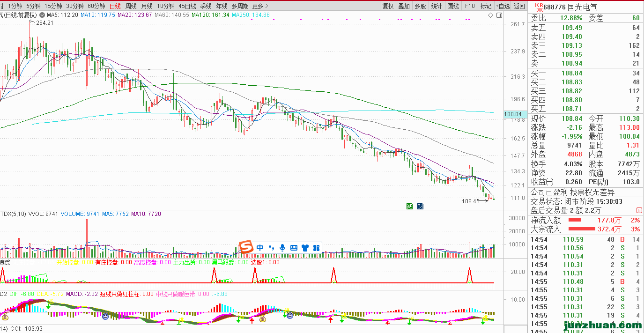Viewport: 644px width, 333px height.
Task: Open Sogou skin shirt icon
Action: click(305, 247)
